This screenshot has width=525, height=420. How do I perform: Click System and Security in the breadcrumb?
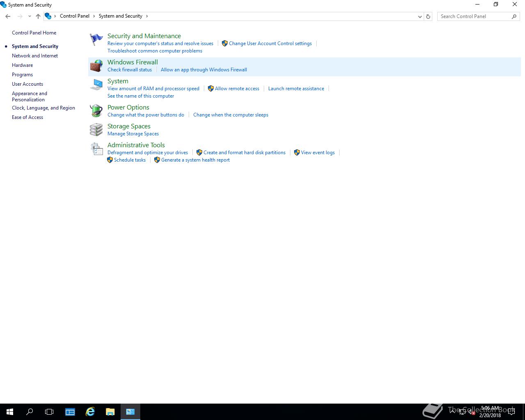point(121,16)
